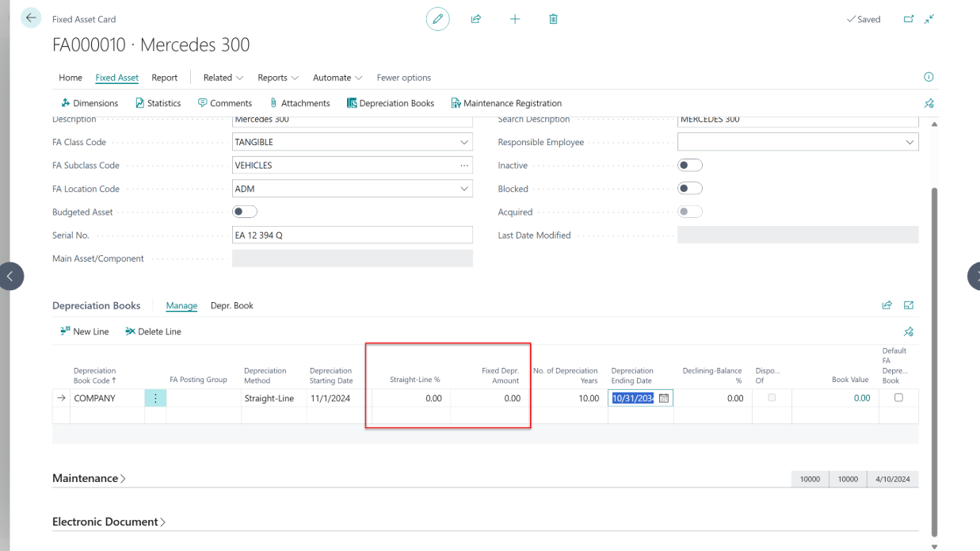980x551 pixels.
Task: Open the Responsible Employee dropdown
Action: click(909, 143)
